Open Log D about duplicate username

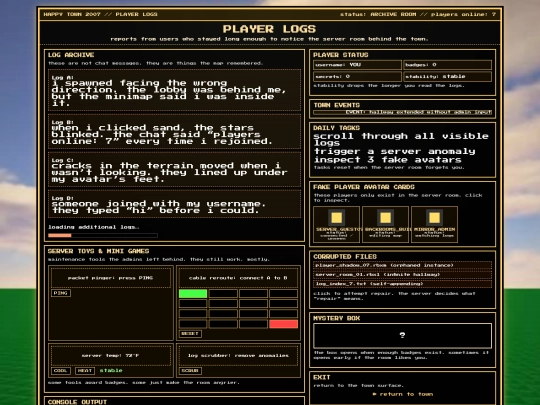175,204
